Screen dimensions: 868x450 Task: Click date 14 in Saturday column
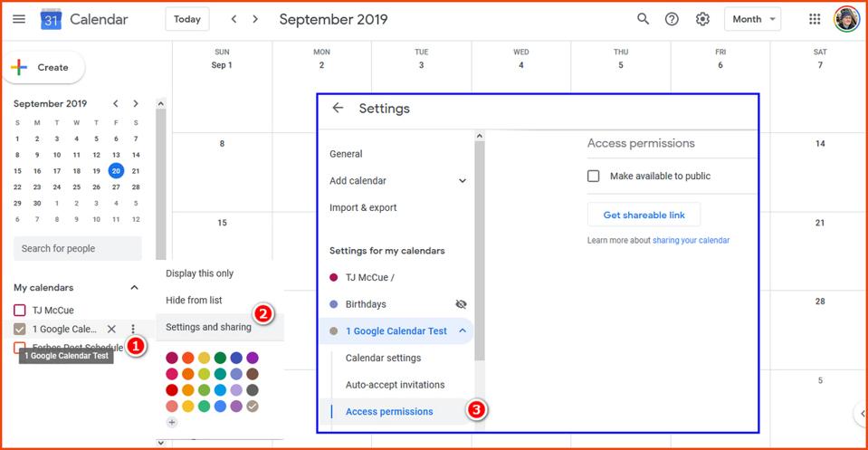click(x=820, y=143)
